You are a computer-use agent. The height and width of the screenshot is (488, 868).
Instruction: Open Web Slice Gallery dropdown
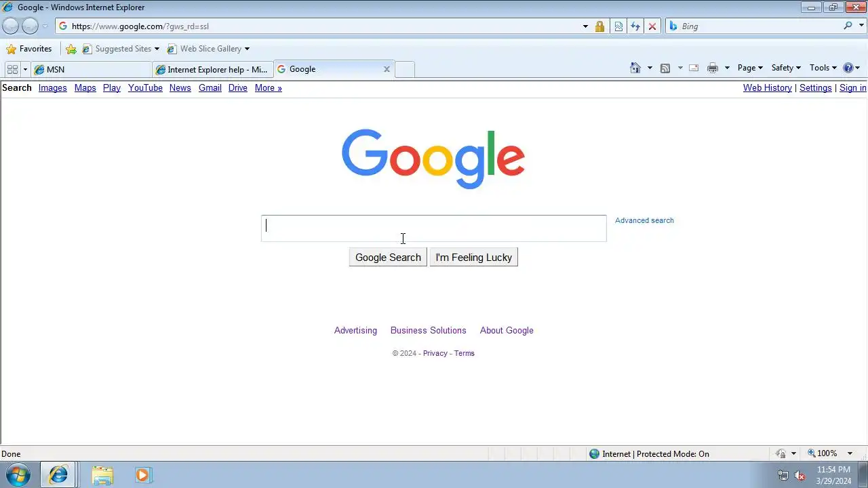click(x=208, y=49)
